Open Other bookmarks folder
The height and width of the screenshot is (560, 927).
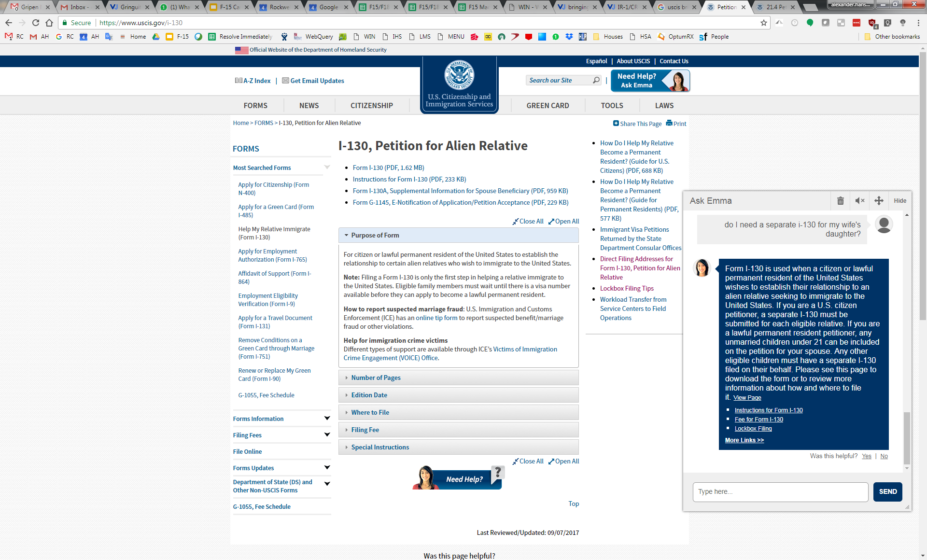pos(892,37)
